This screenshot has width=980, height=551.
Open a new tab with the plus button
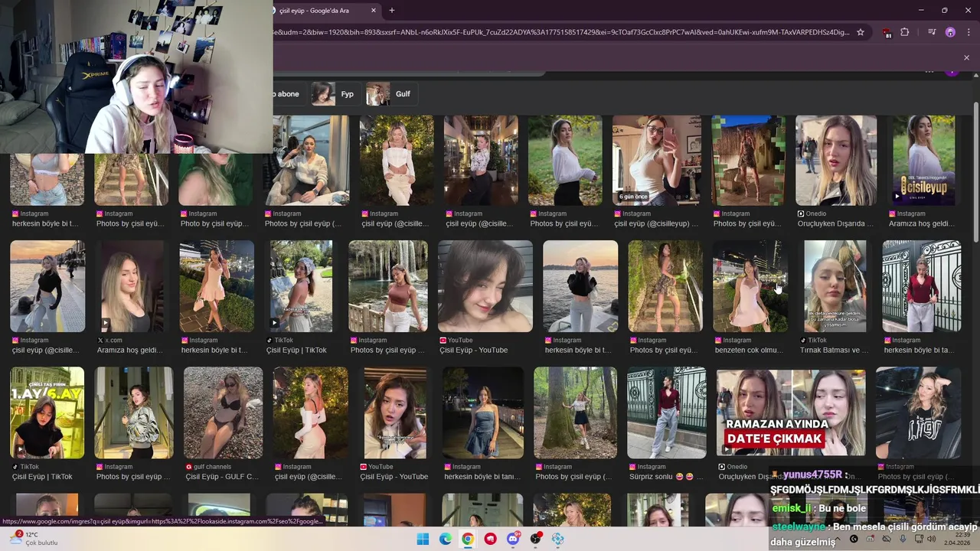392,10
